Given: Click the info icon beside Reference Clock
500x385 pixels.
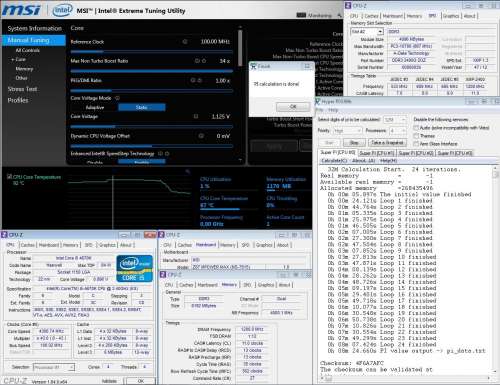Looking at the screenshot, I should coord(185,42).
